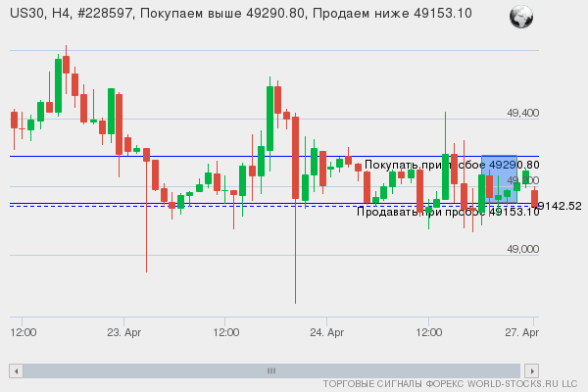Click the left scroll arrow of the chart scrollbar

pyautogui.click(x=16, y=371)
